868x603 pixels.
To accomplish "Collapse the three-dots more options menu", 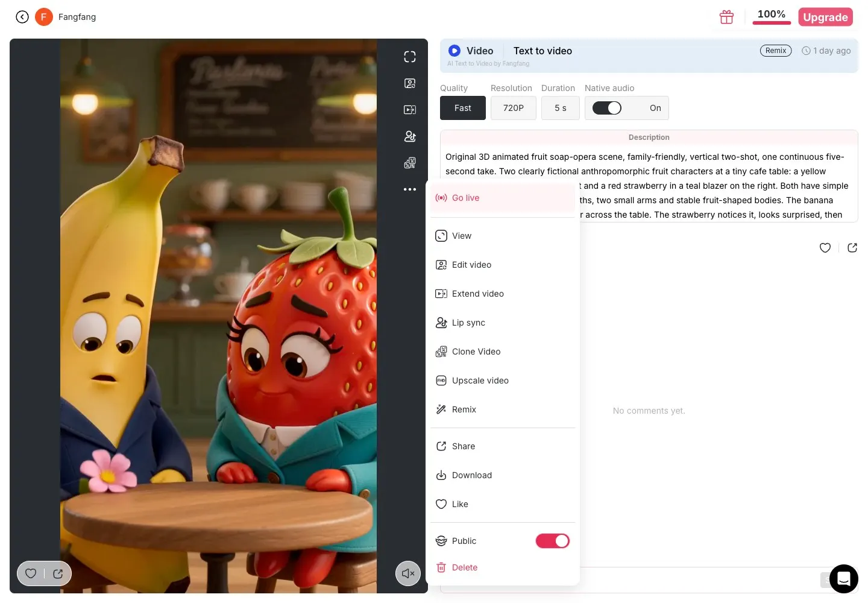I will pyautogui.click(x=410, y=189).
